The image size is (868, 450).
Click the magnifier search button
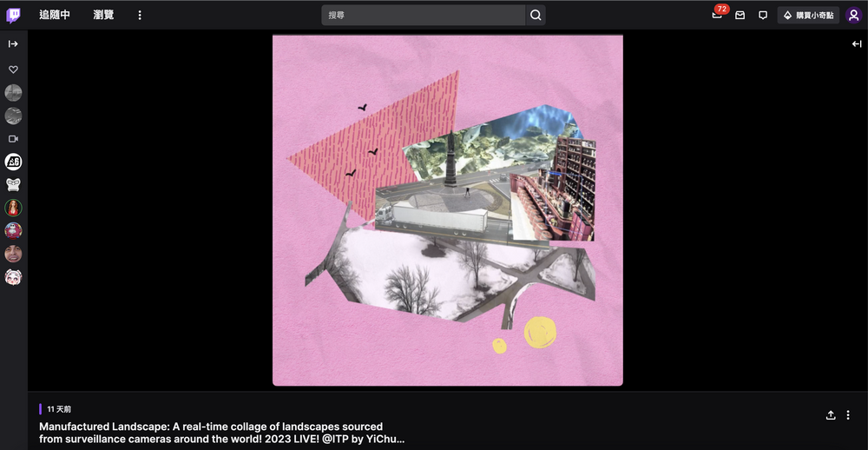click(536, 15)
